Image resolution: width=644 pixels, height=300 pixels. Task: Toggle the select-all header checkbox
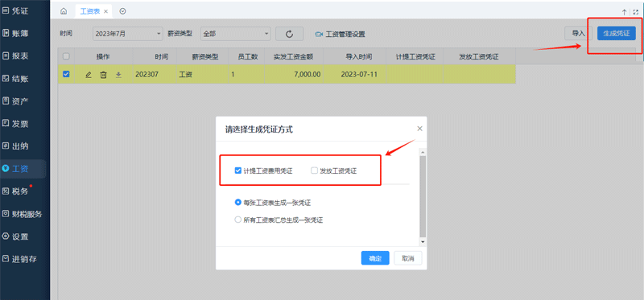[66, 56]
